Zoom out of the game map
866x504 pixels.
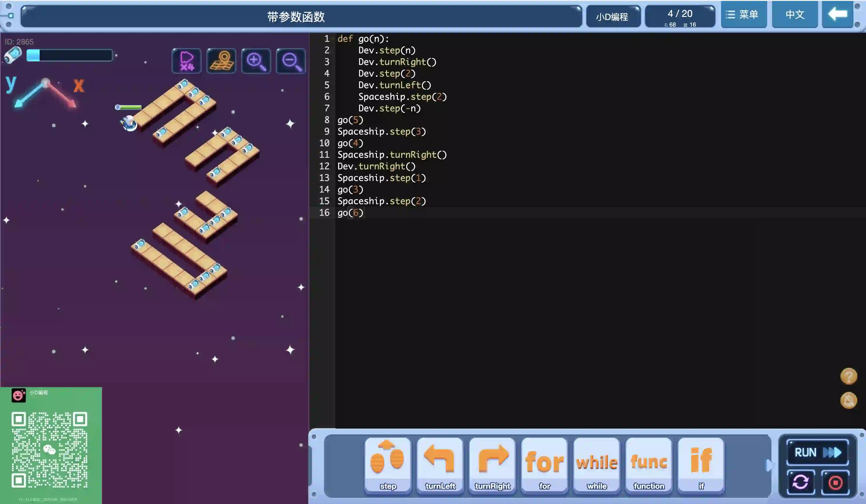pos(291,61)
